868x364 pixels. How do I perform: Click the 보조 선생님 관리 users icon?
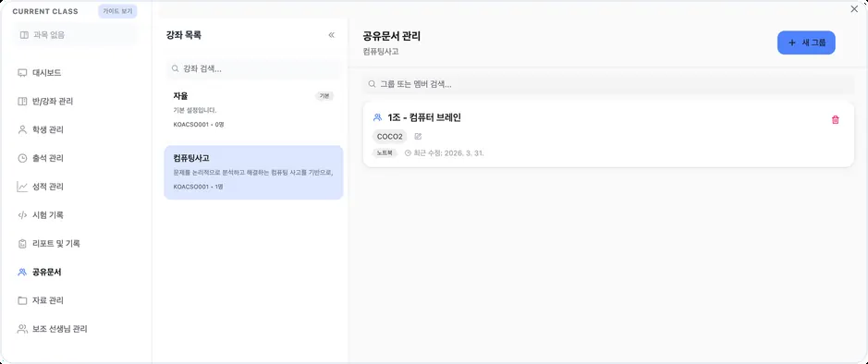[22, 329]
